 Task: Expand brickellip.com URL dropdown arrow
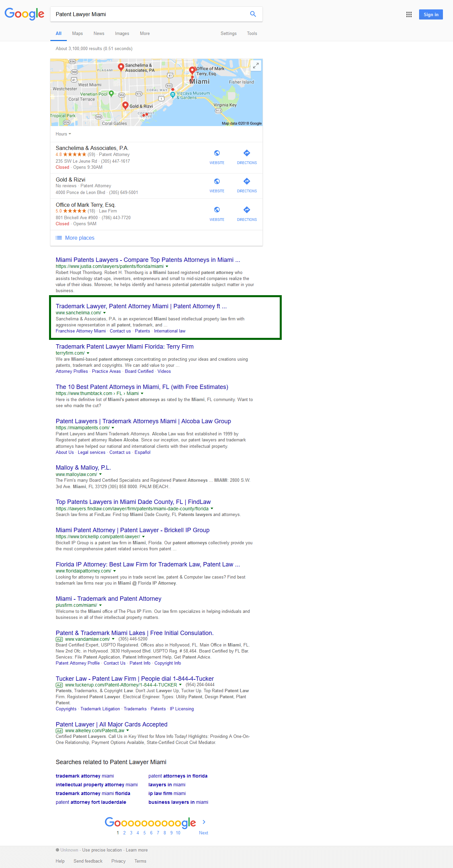click(143, 537)
